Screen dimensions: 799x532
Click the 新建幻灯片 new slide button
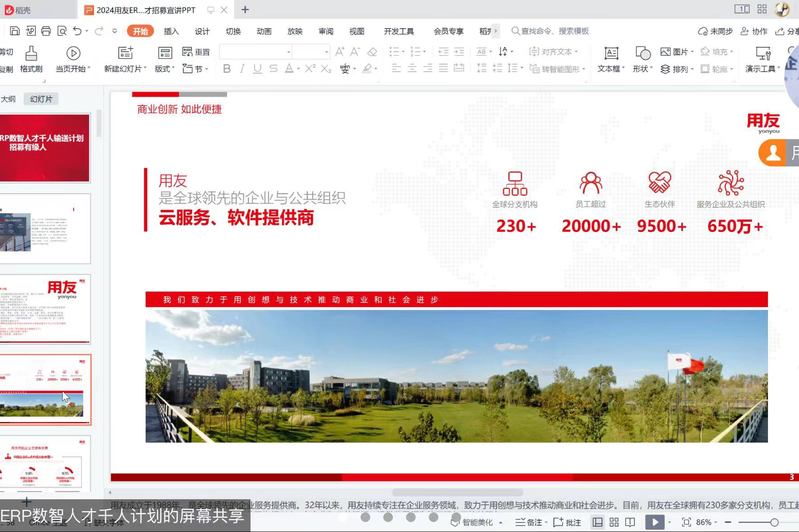click(123, 59)
